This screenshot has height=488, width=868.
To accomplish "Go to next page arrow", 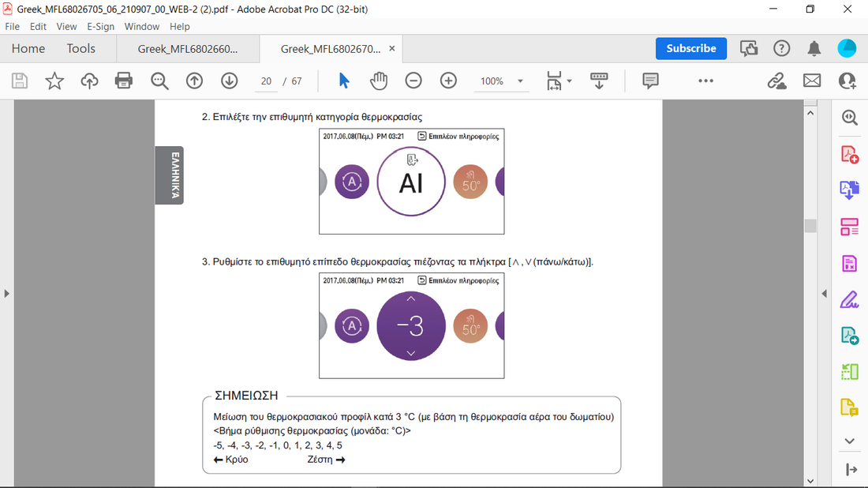I will [229, 81].
